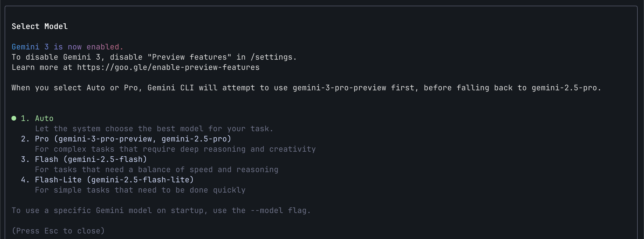Image resolution: width=644 pixels, height=239 pixels.
Task: Click the Pro option description about deep reasoning
Action: 175,149
